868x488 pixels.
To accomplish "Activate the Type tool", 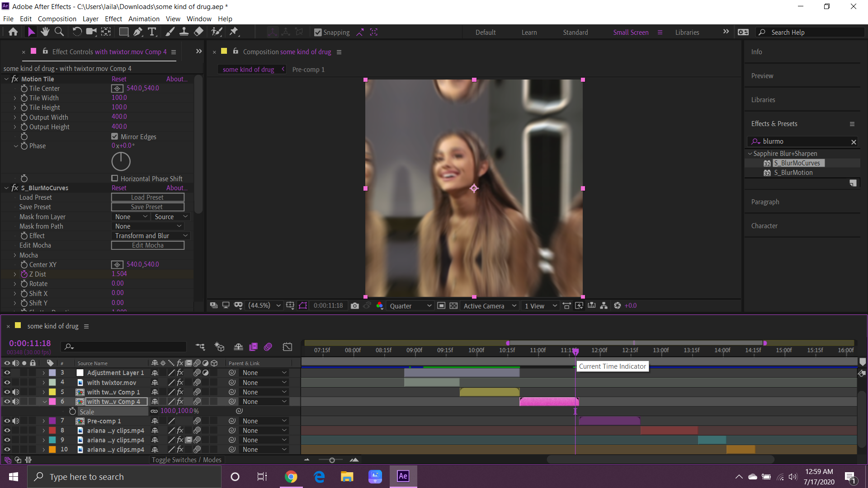I will (x=152, y=32).
